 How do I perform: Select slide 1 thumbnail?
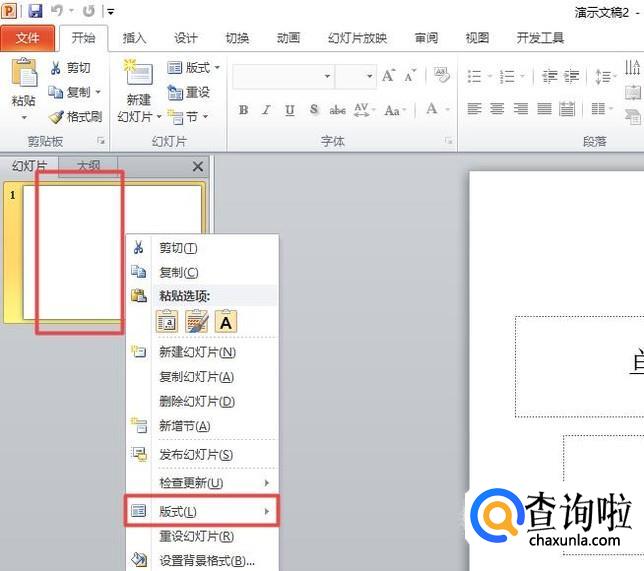[113, 252]
